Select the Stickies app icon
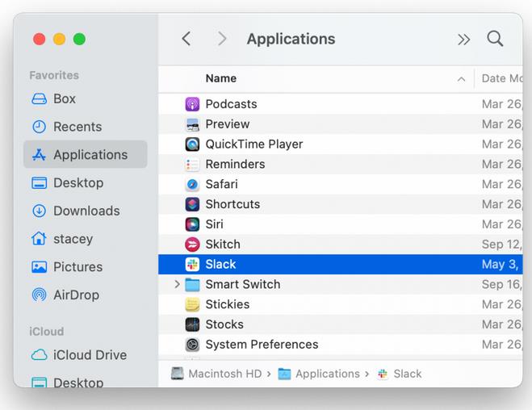532x410 pixels. (192, 304)
